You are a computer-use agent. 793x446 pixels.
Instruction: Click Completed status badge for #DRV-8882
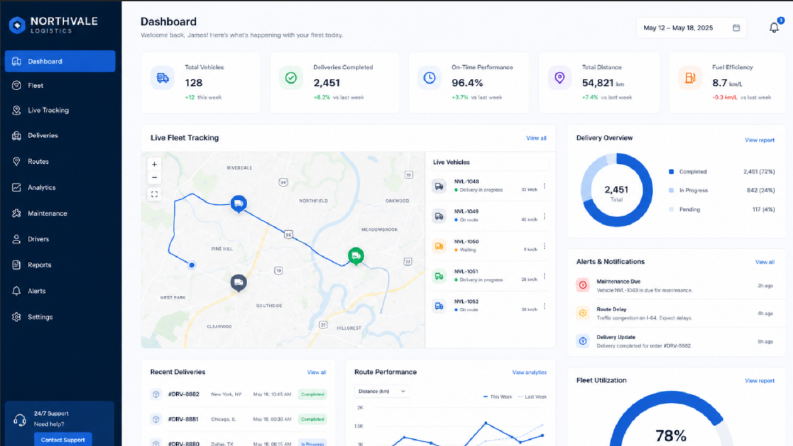click(x=312, y=394)
